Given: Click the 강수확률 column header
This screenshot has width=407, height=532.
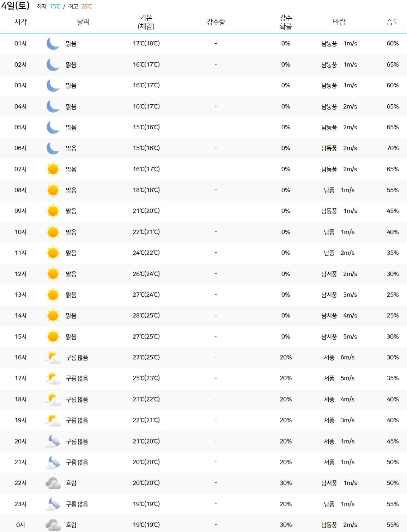Looking at the screenshot, I should tap(286, 22).
